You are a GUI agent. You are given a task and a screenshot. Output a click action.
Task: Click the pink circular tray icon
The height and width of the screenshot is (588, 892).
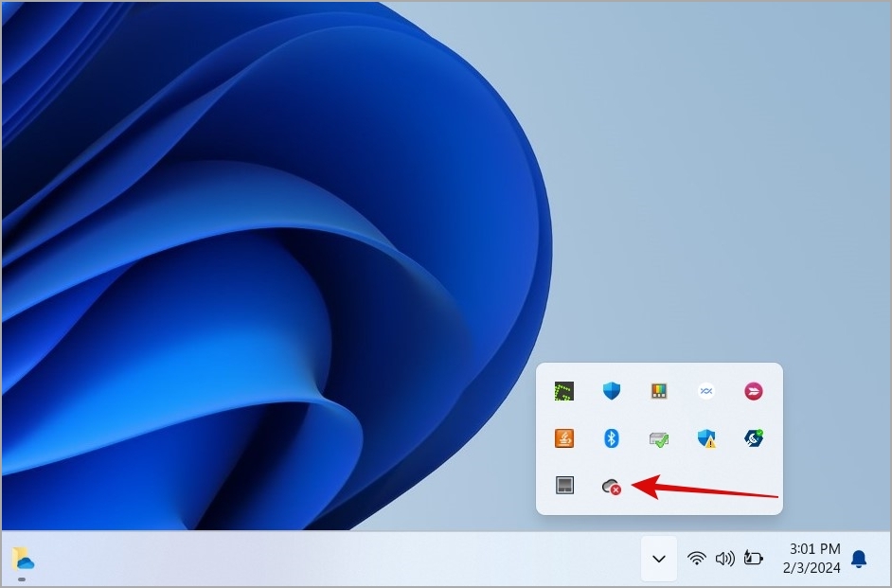753,391
